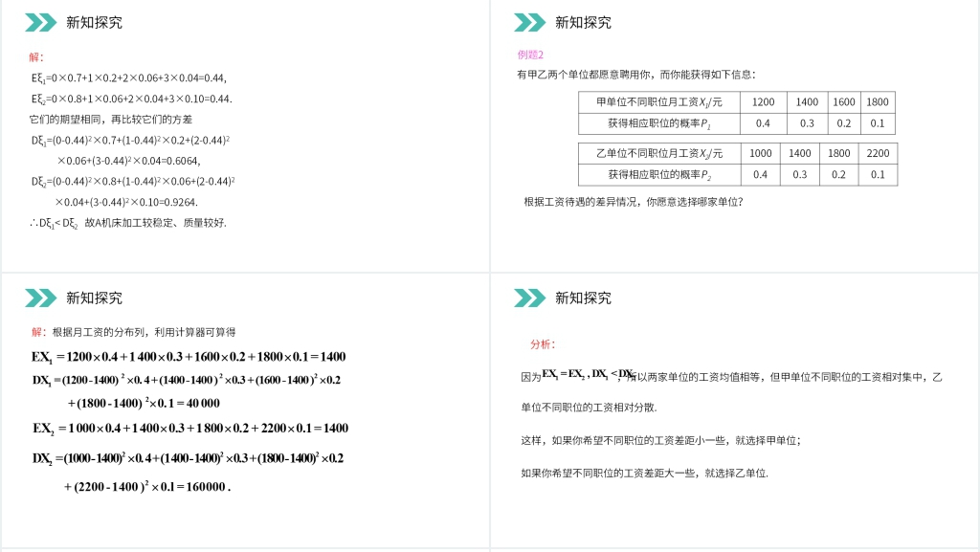
Task: Click the 0.2 cell in the P₂ row
Action: (838, 175)
